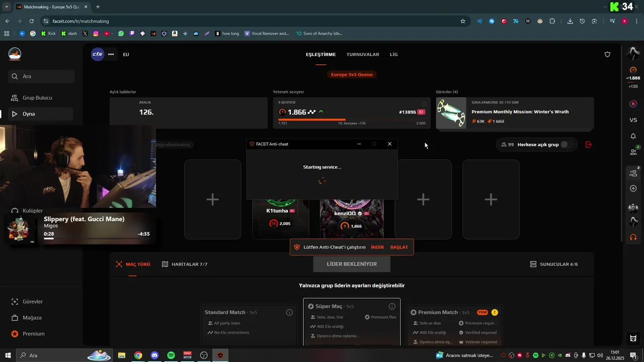Open the game selector three-dots menu

(111, 54)
